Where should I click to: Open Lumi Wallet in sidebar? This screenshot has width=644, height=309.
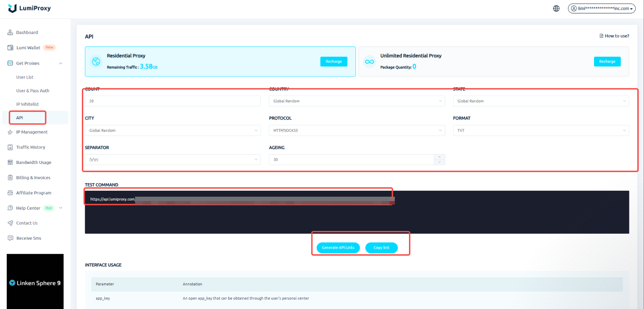(x=28, y=48)
